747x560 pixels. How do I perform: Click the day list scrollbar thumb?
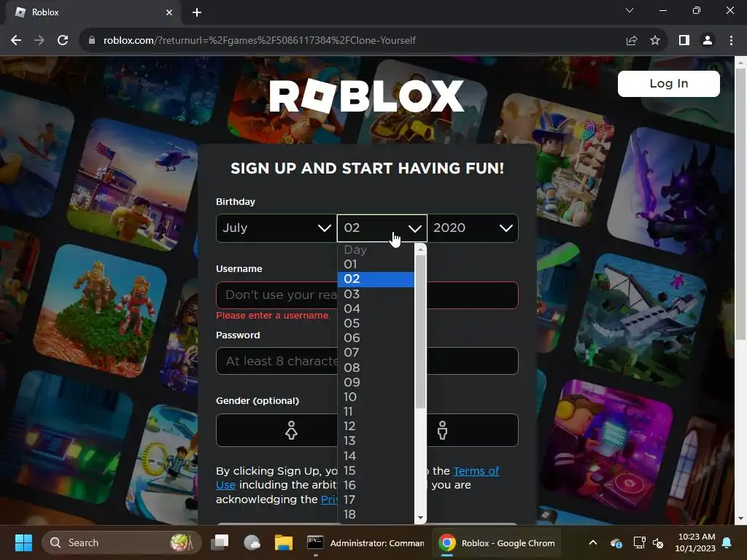[420, 332]
